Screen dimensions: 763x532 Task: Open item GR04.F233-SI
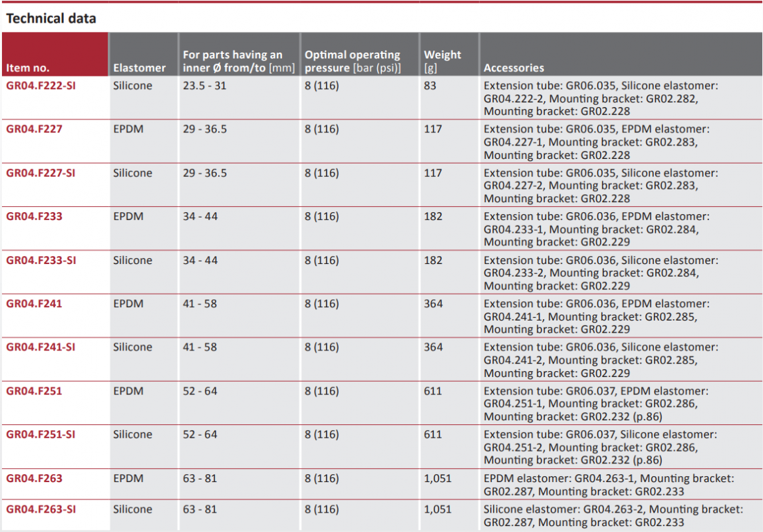click(41, 260)
